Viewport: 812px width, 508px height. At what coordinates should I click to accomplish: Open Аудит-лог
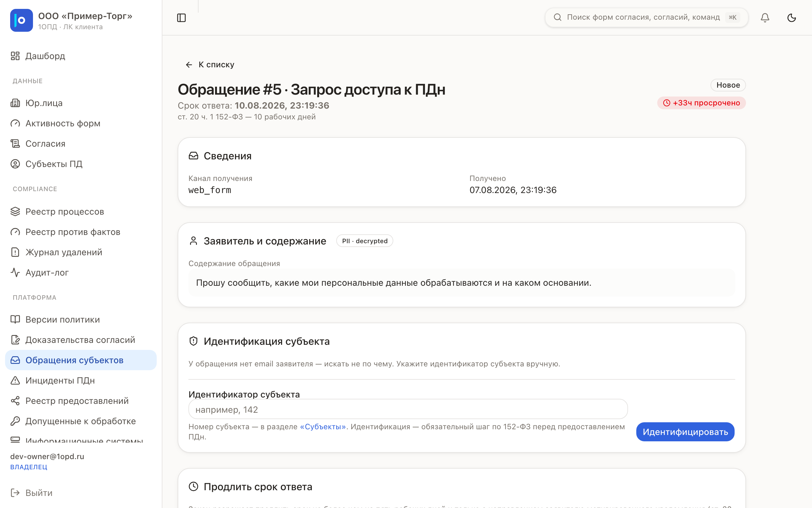81,272
